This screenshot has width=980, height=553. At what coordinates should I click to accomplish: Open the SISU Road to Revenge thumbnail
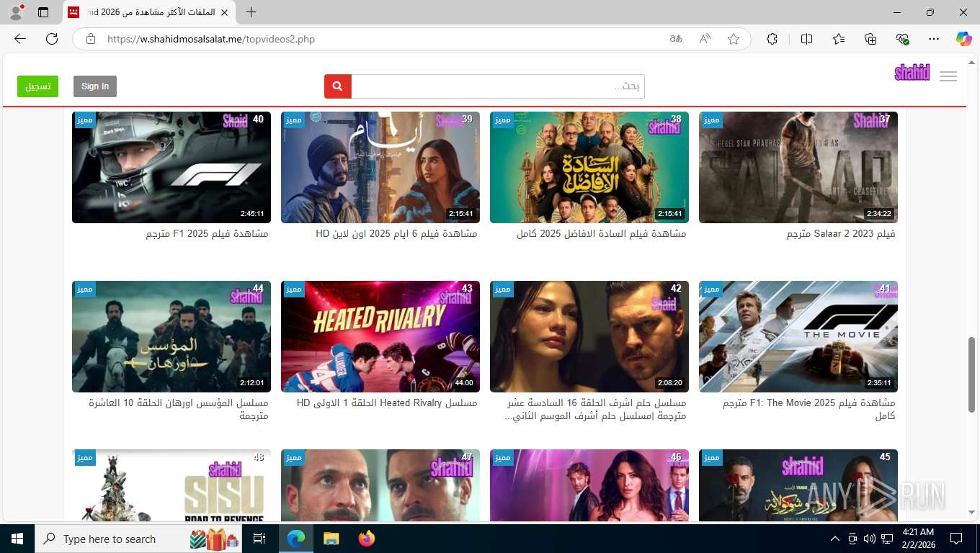(171, 485)
